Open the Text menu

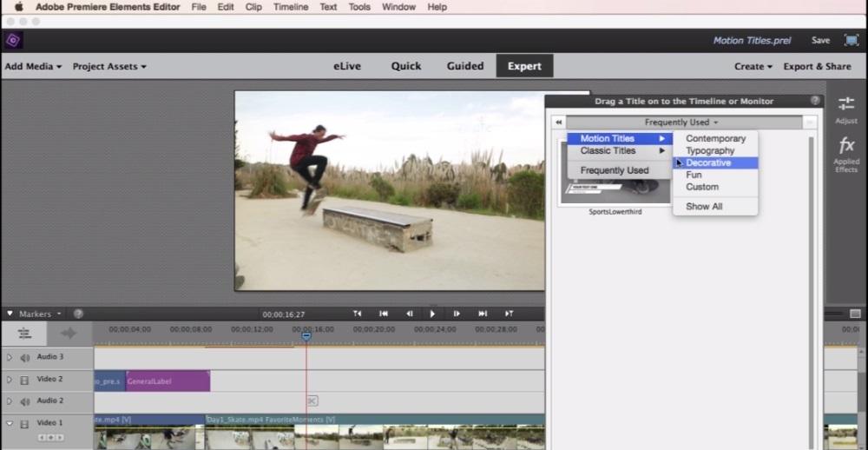(328, 7)
